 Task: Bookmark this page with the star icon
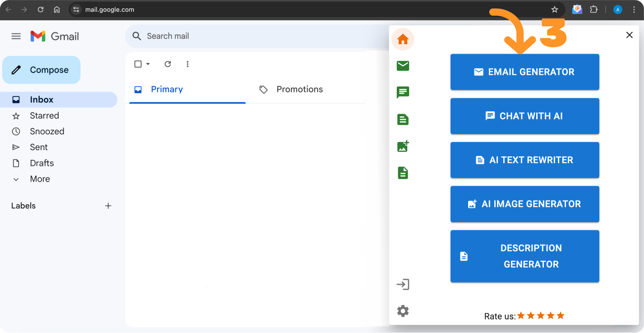coord(555,9)
